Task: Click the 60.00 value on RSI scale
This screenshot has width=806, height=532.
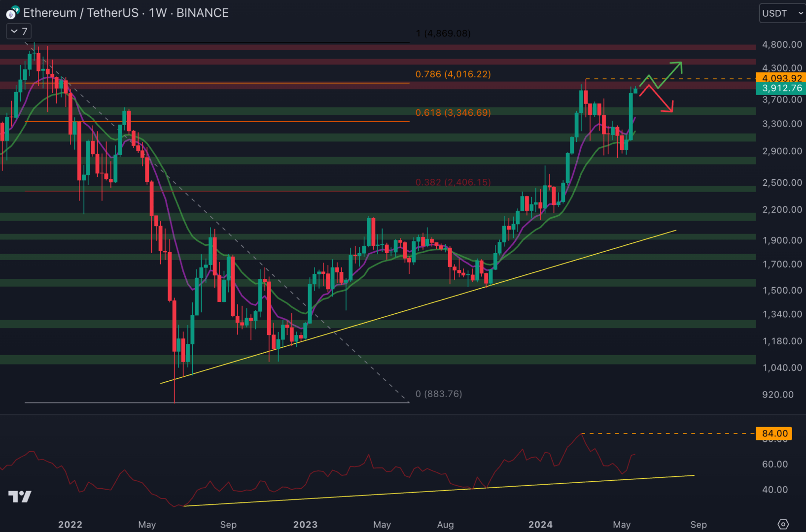Action: tap(775, 464)
